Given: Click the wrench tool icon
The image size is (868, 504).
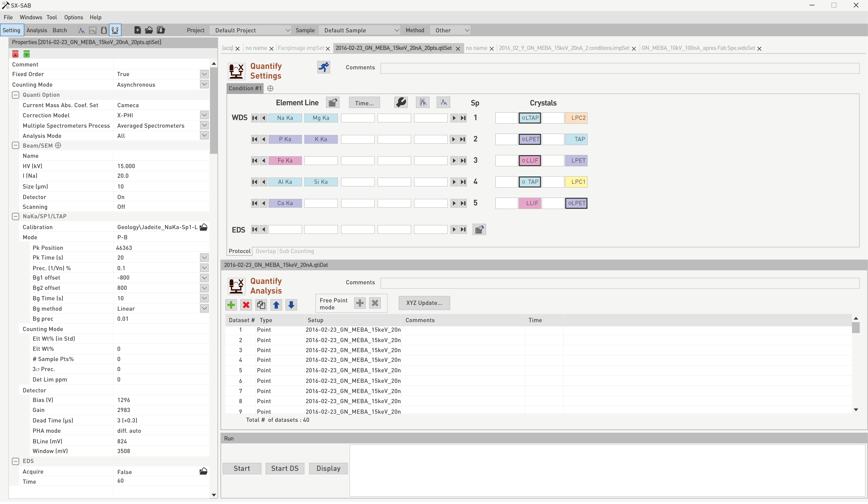Looking at the screenshot, I should (401, 102).
